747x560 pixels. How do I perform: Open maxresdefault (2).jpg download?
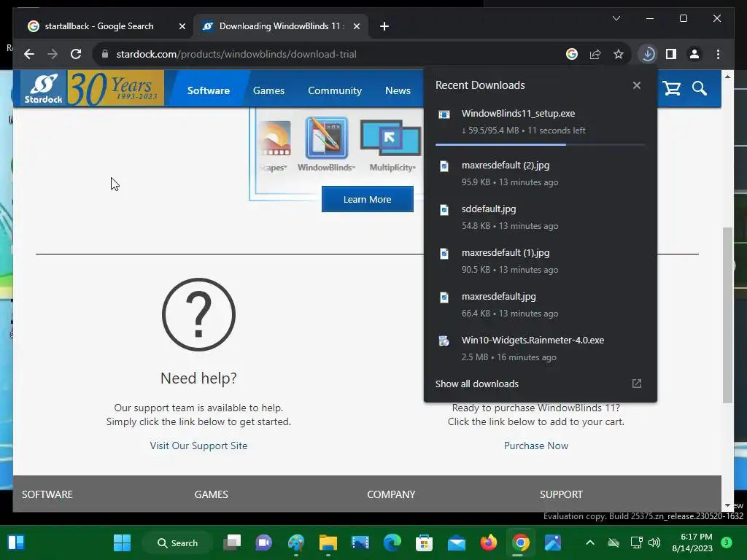541,174
